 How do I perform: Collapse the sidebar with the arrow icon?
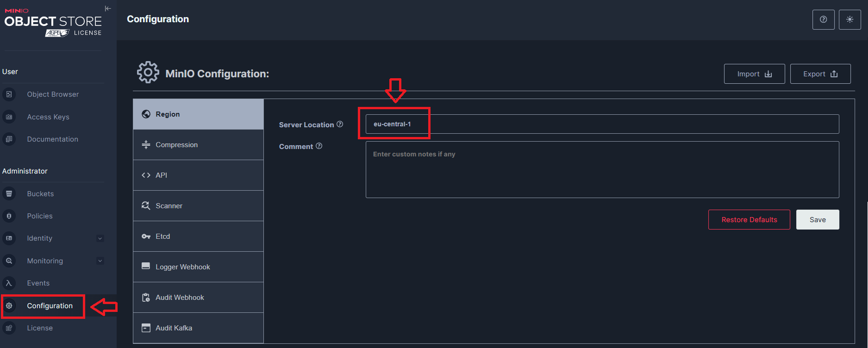click(108, 8)
